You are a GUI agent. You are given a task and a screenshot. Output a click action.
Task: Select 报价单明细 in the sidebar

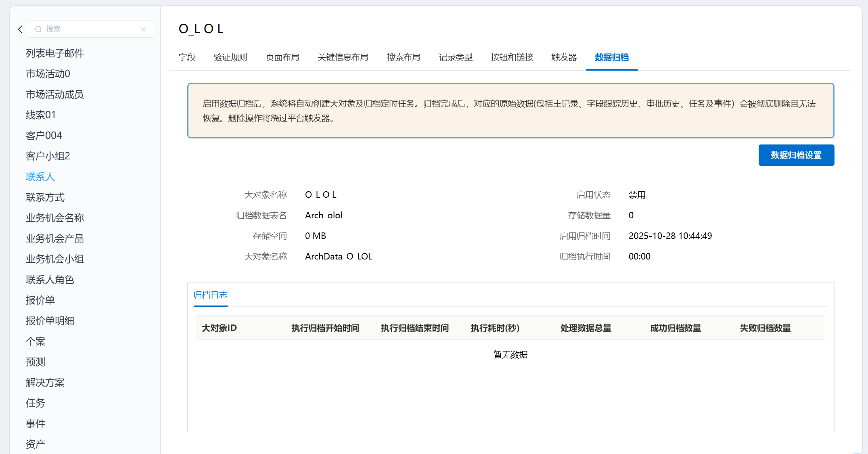point(50,321)
